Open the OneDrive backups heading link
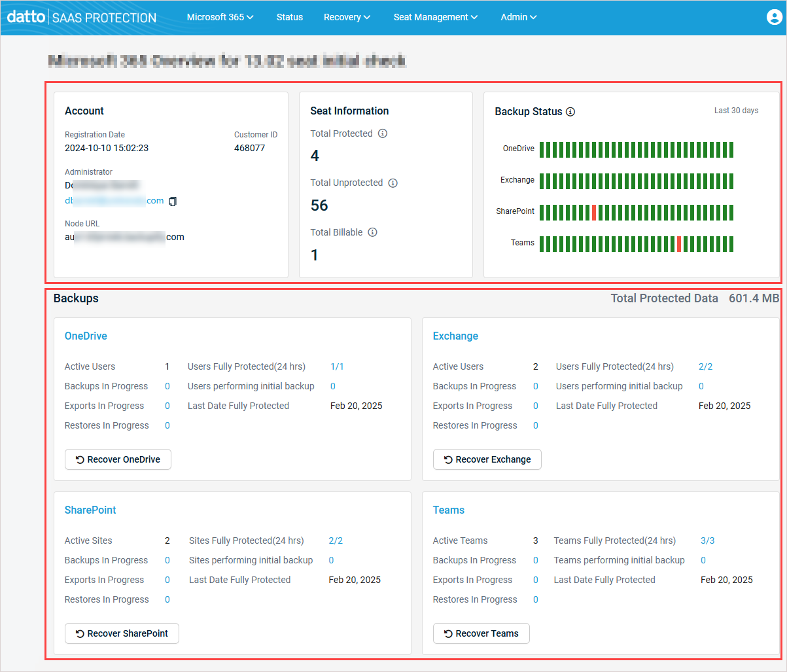 [86, 336]
